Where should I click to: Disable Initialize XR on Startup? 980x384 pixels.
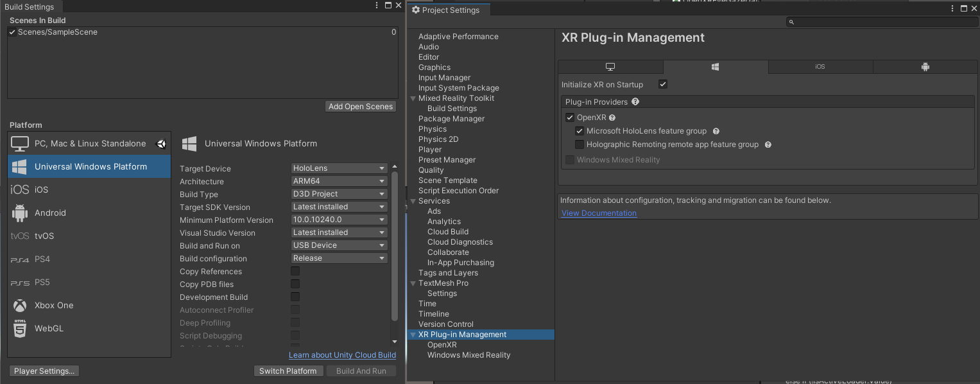click(x=663, y=84)
